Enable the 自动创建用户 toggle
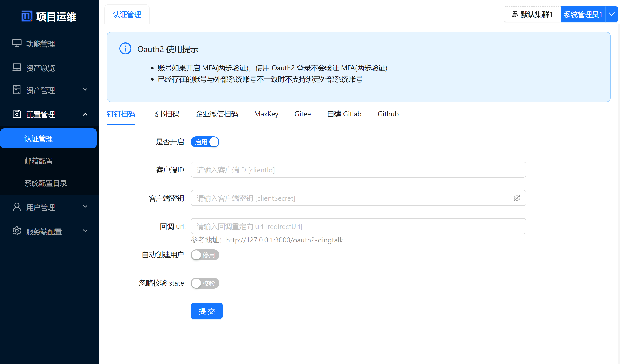This screenshot has height=364, width=620. point(205,255)
